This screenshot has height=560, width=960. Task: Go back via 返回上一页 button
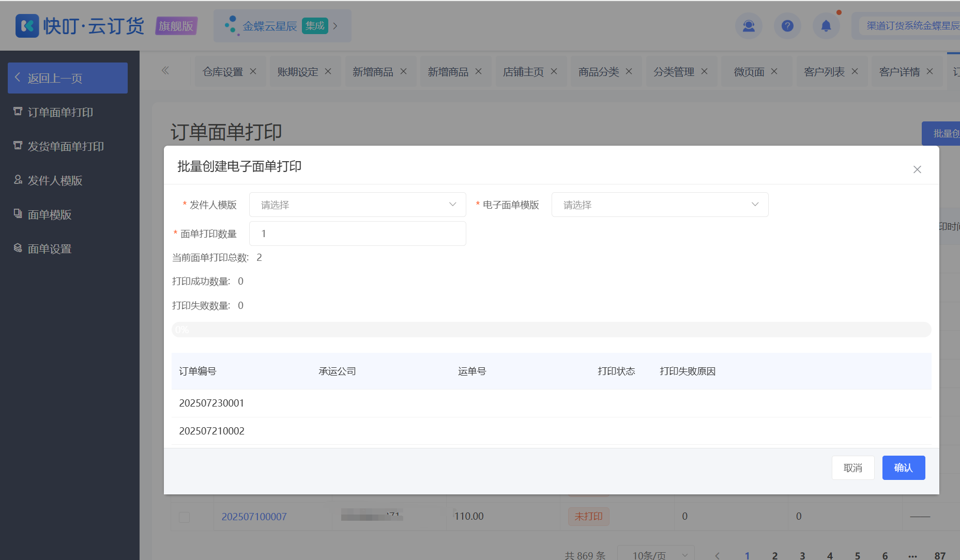(x=68, y=78)
